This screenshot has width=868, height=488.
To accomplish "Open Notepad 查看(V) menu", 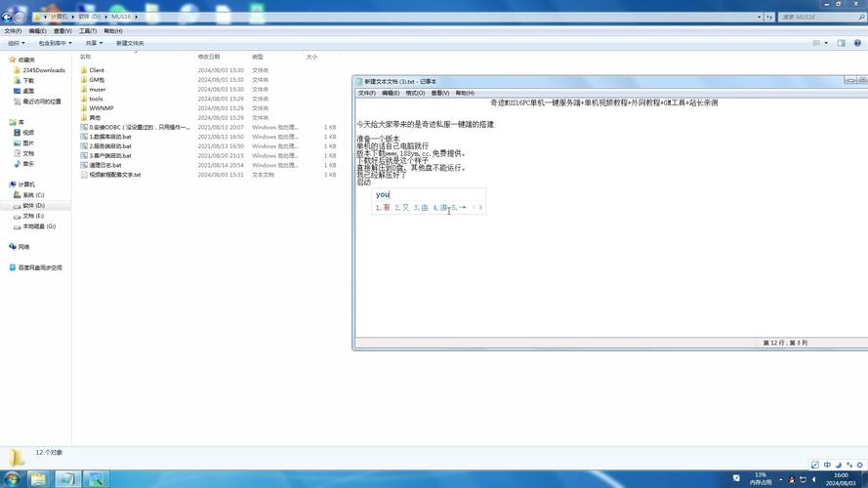I will pos(440,93).
